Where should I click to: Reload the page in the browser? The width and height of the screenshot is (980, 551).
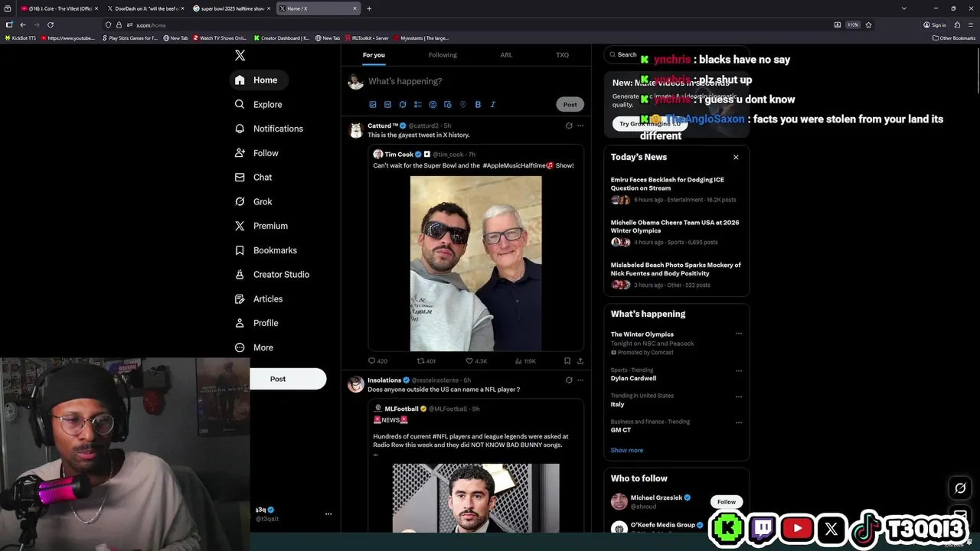coord(51,24)
